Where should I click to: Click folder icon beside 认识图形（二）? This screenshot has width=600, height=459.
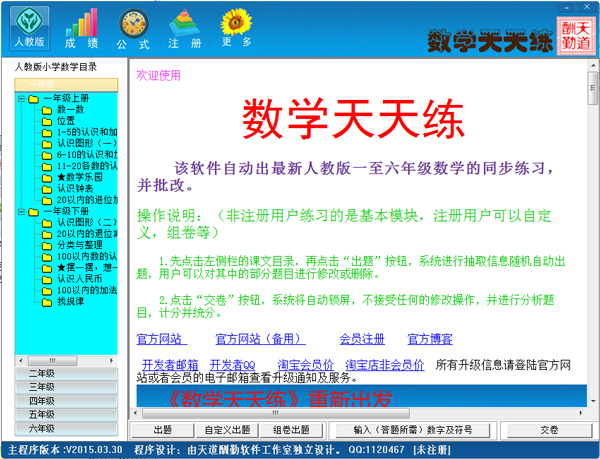(47, 223)
